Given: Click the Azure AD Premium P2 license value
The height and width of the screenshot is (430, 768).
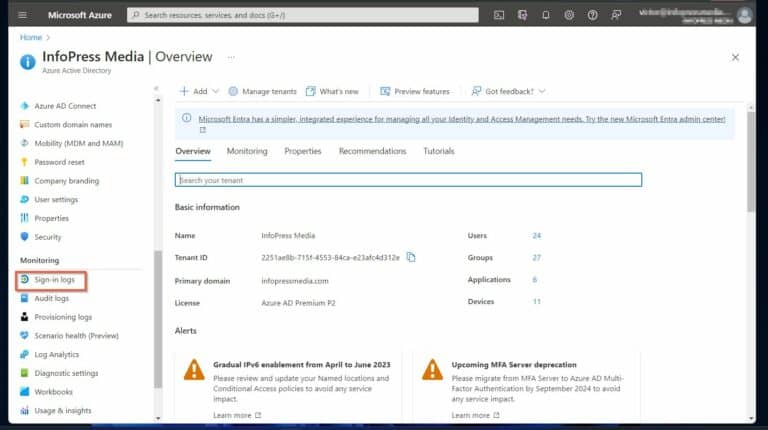Looking at the screenshot, I should [x=298, y=303].
